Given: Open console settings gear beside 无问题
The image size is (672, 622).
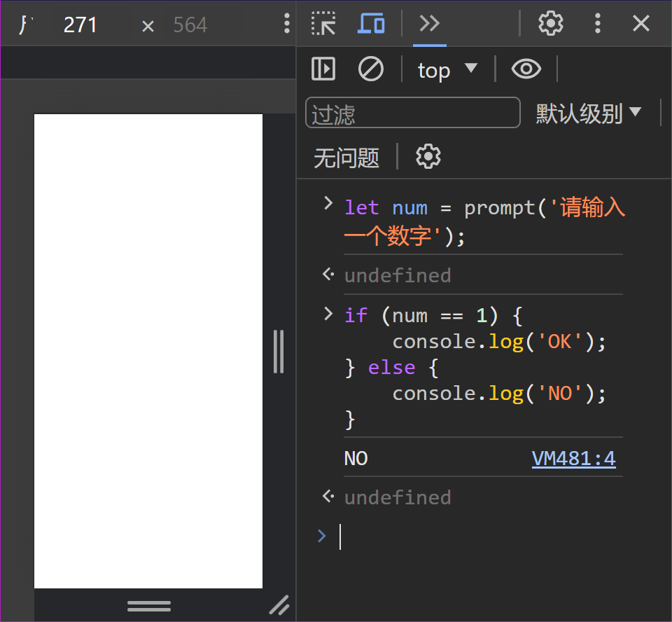Looking at the screenshot, I should pos(428,157).
